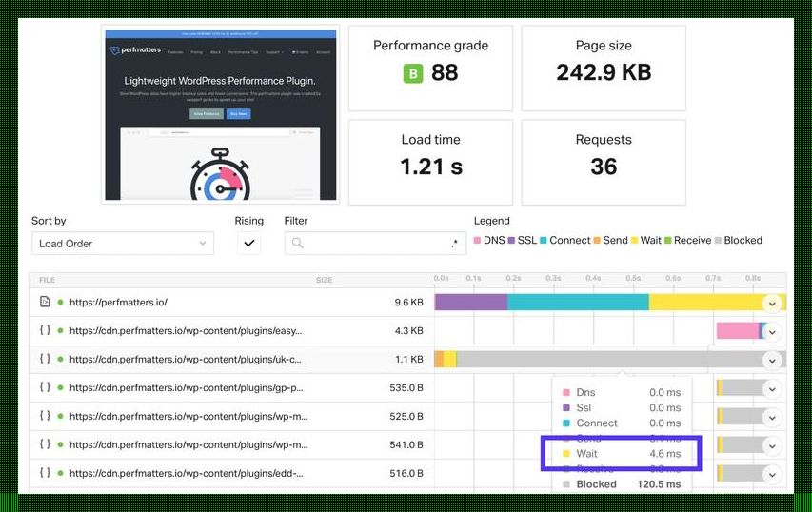Click the cdn plugins/easy... file URL
Viewport: 812px width, 512px height.
[x=186, y=331]
